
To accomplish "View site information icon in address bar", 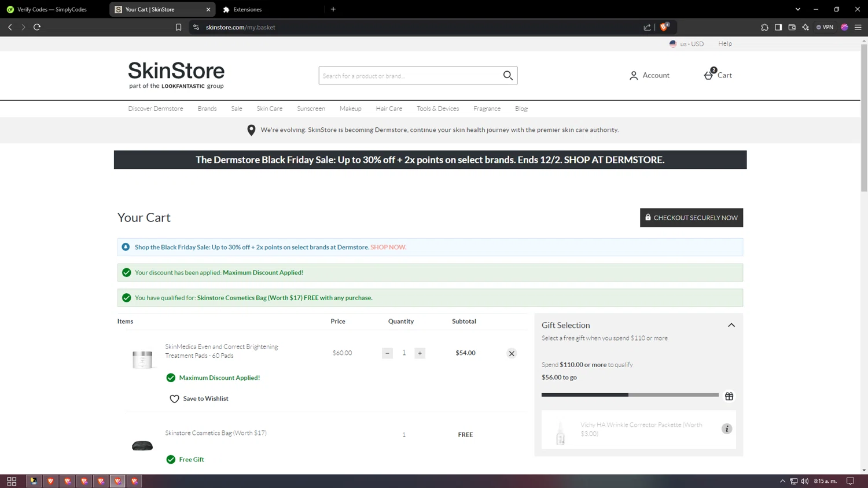I will (196, 27).
